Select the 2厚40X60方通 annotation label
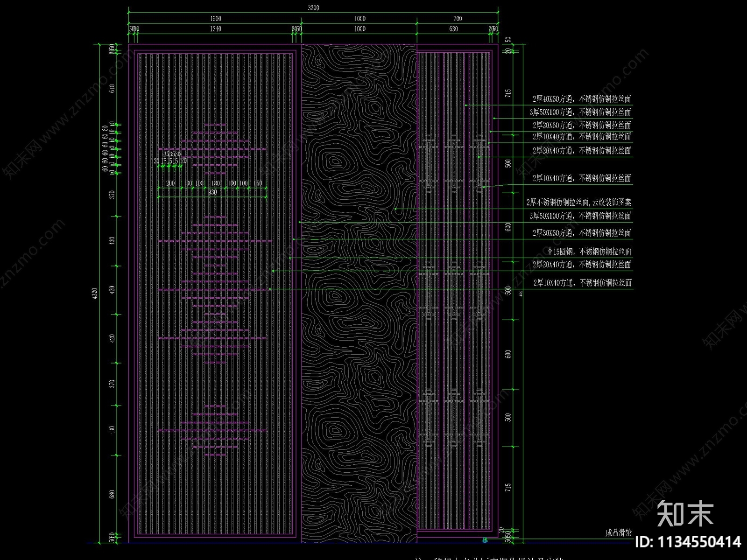 [582, 99]
